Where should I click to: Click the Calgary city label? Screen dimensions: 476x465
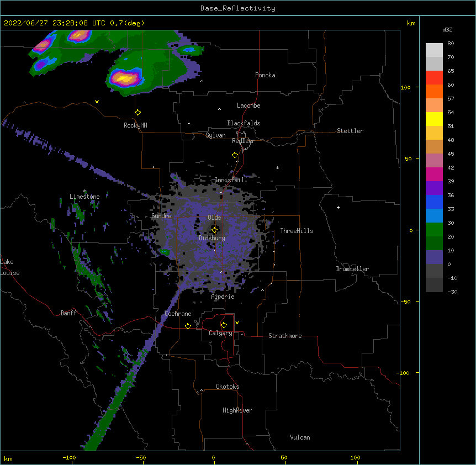220,333
